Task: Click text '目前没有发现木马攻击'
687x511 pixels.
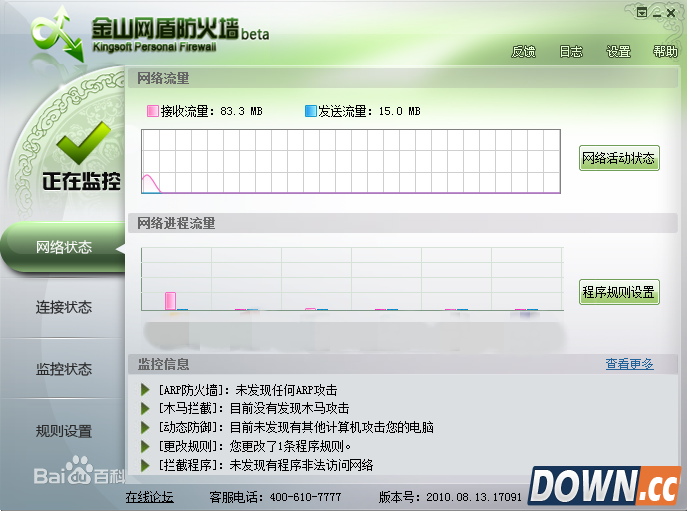Action: (289, 408)
